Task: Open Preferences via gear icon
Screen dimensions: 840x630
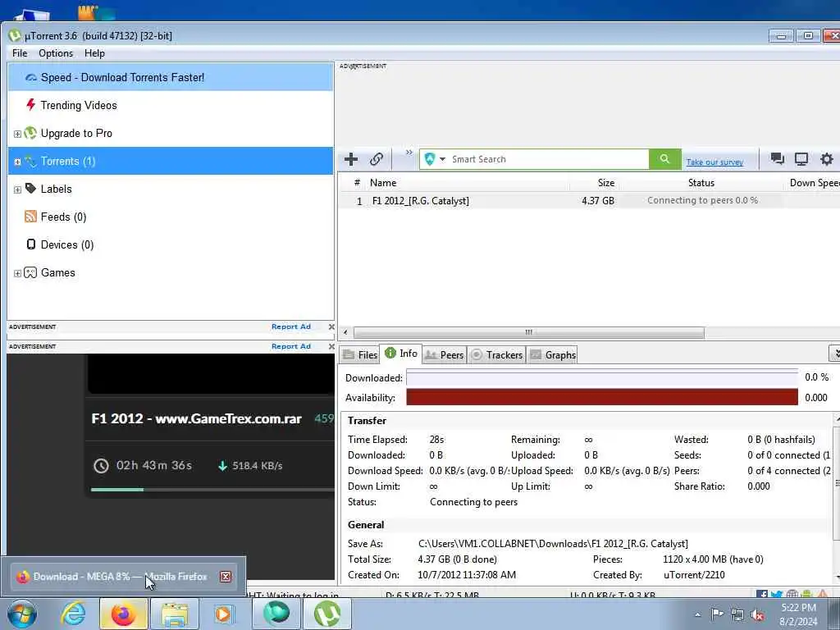Action: [827, 158]
